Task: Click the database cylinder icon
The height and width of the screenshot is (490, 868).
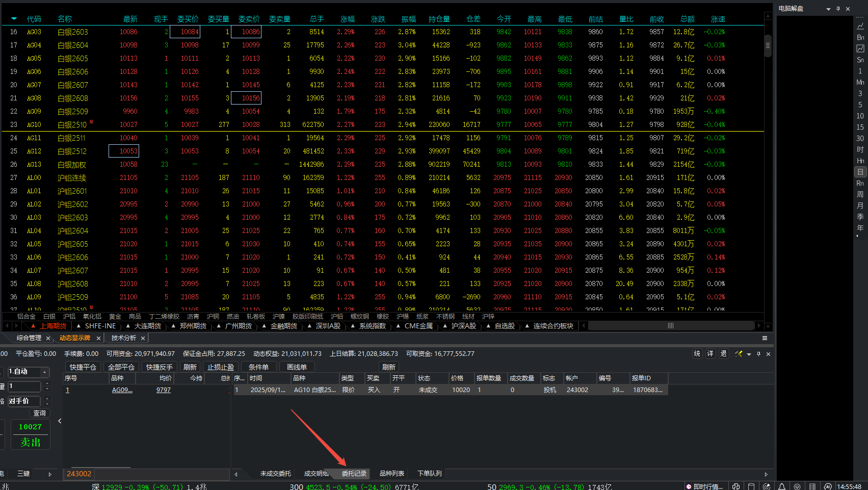Action: (x=751, y=486)
